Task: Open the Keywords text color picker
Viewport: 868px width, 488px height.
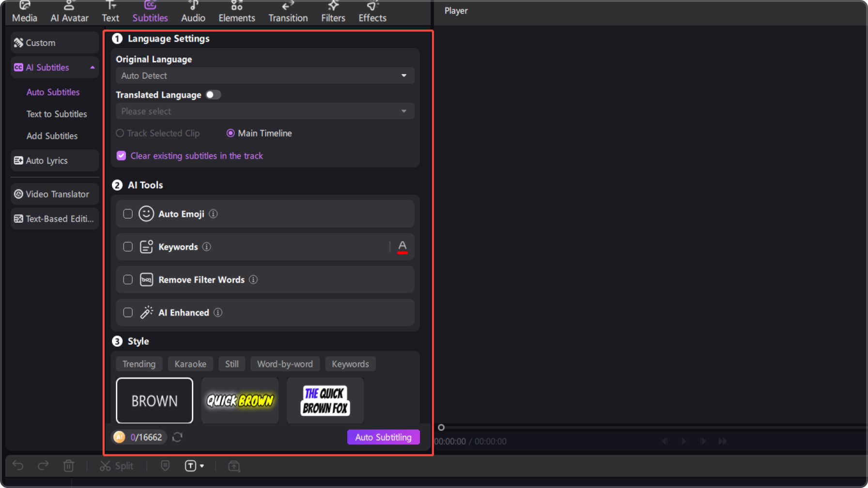Action: [x=403, y=247]
